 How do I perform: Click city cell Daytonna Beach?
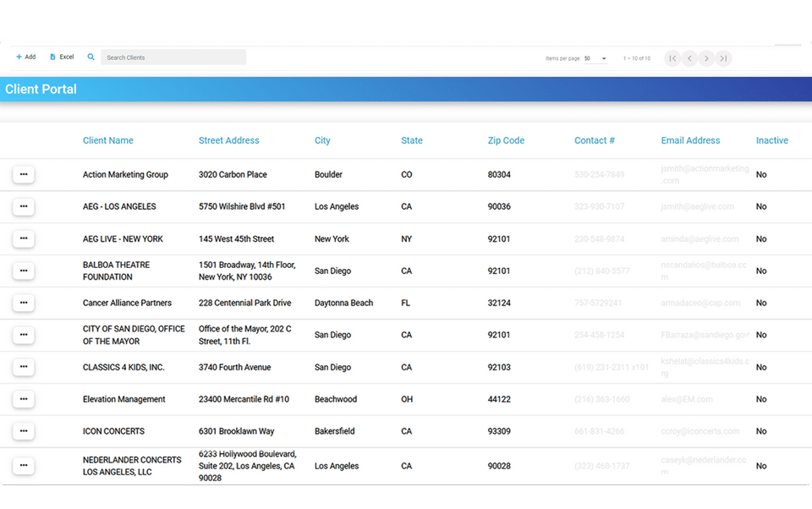(x=344, y=303)
